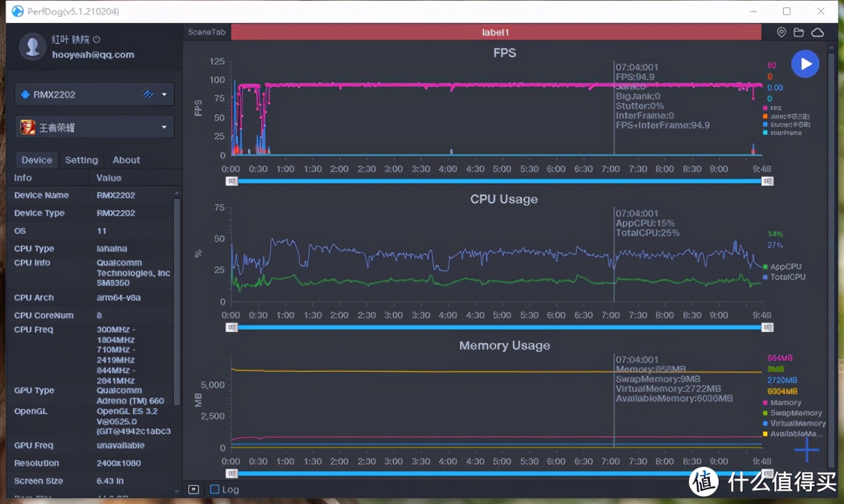
Task: Enable the Log checkbox
Action: [215, 489]
